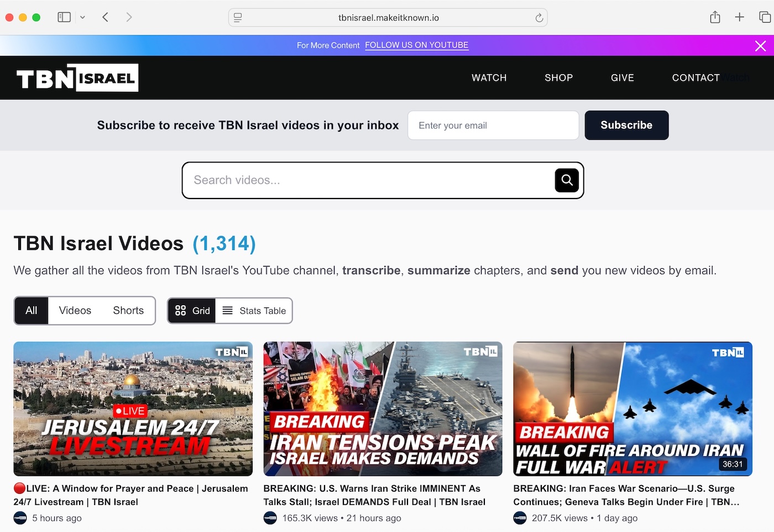Click '165.3K views • 21 hours ago' text

pyautogui.click(x=342, y=518)
